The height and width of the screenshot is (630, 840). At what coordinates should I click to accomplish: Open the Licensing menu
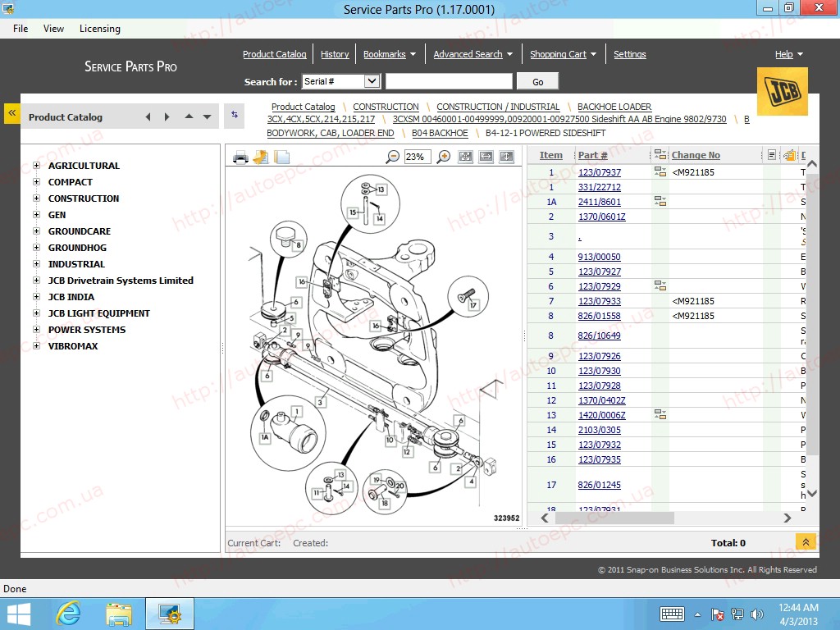pos(99,29)
